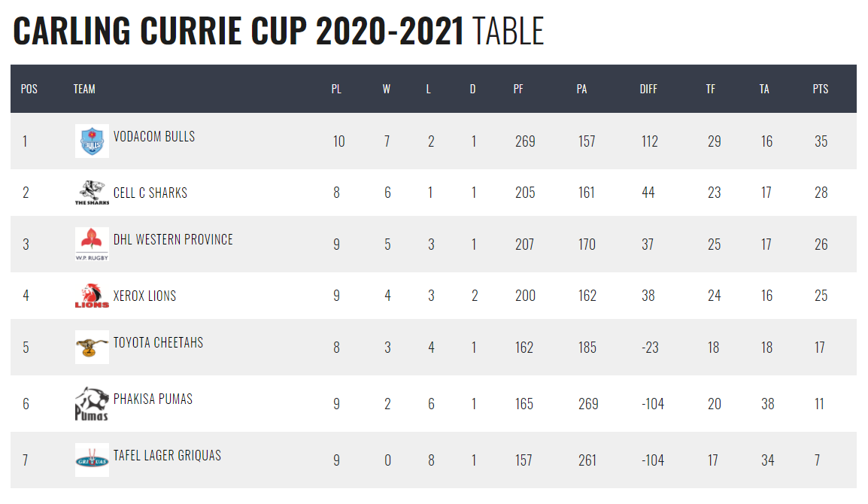Click the TEAM column header
The width and height of the screenshot is (868, 504).
pos(84,89)
